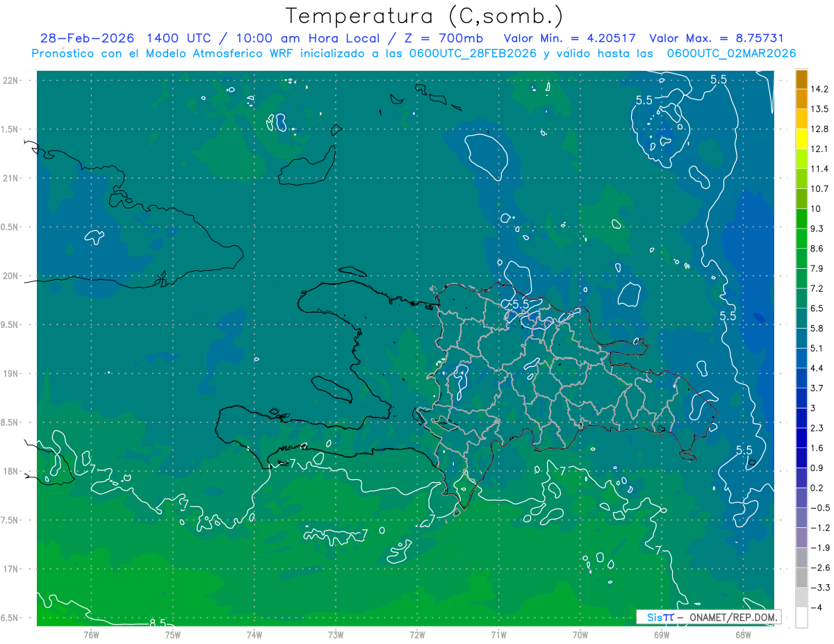Click the title "Temperatura (C,somb.)"
The image size is (834, 644).
click(425, 17)
